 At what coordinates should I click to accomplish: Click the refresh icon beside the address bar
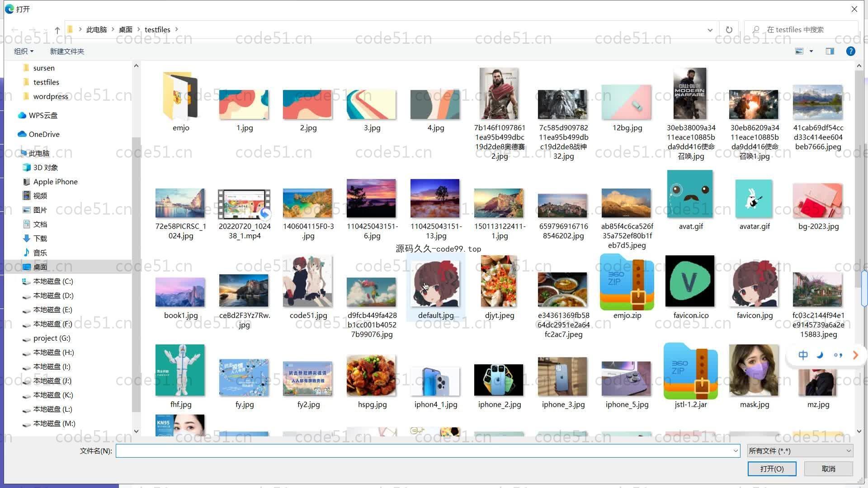[729, 30]
